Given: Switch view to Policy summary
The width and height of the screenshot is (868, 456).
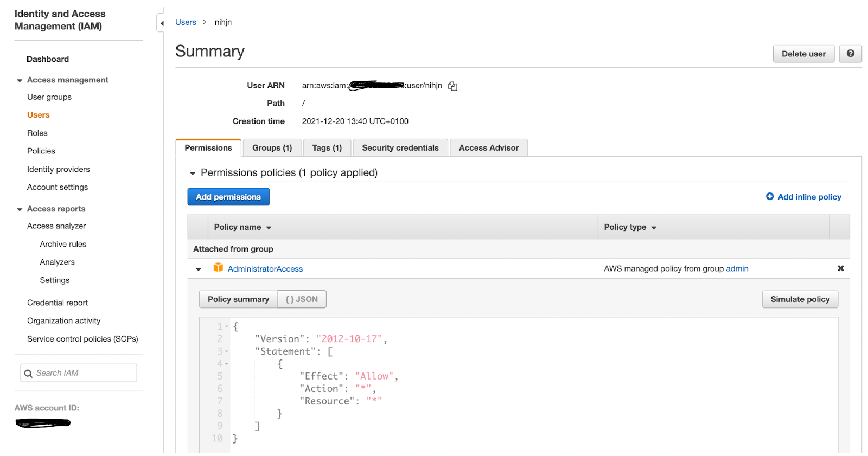Looking at the screenshot, I should 238,299.
